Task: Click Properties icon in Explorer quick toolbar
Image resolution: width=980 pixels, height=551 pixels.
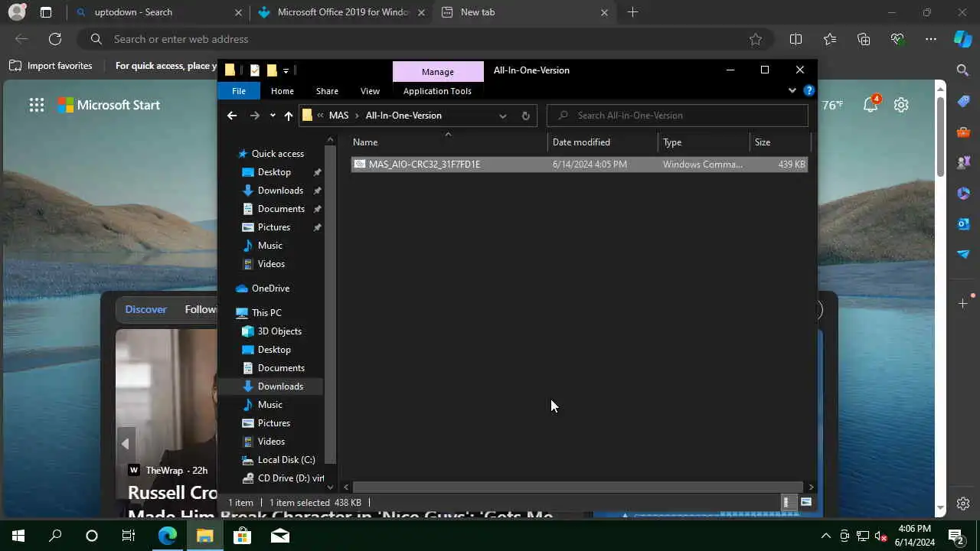Action: pos(254,70)
